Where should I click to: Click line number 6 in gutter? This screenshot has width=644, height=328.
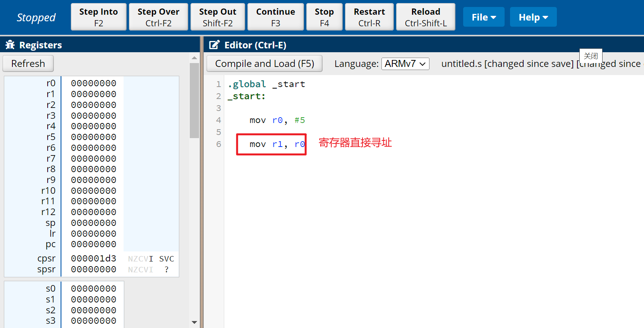click(218, 144)
